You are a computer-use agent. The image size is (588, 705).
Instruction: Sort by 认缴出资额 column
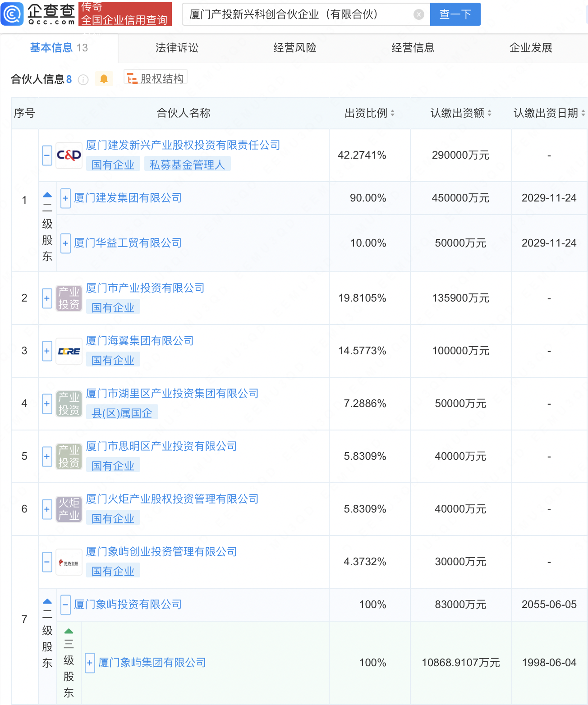pyautogui.click(x=489, y=113)
